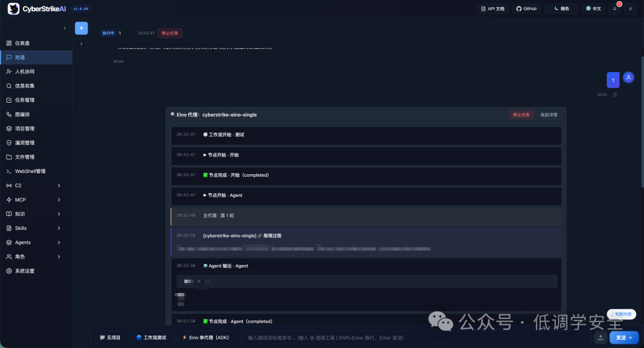Click 停止任务 in the top status bar

(x=169, y=33)
